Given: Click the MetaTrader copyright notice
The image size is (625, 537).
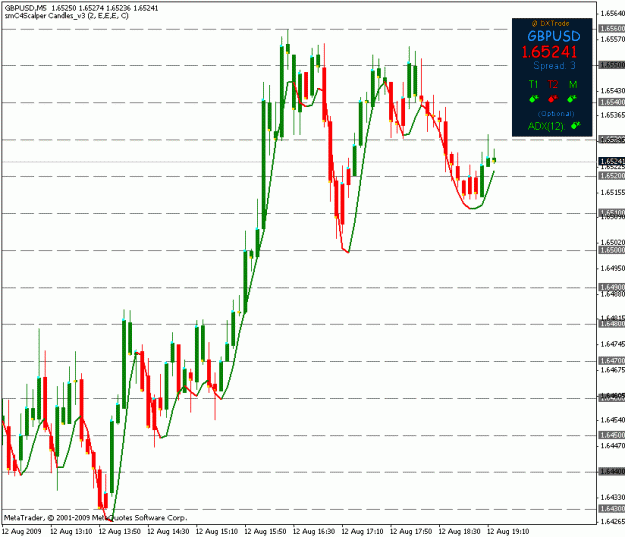Looking at the screenshot, I should point(95,517).
